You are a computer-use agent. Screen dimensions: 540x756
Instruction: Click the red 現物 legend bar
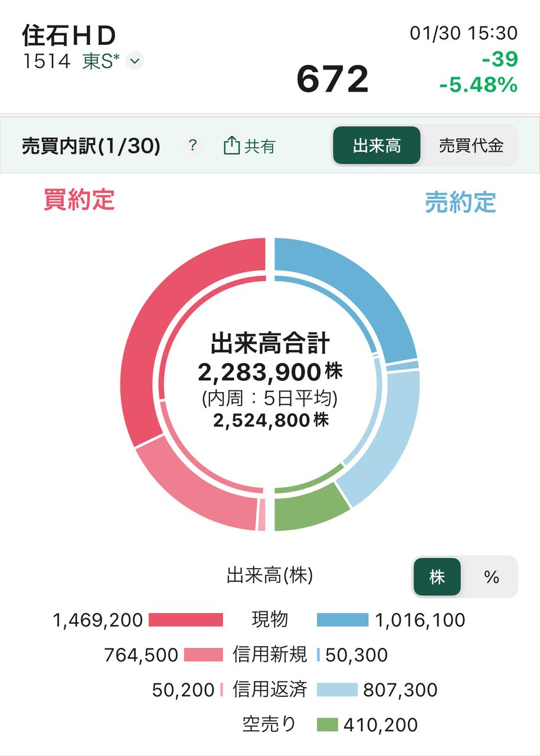point(185,620)
